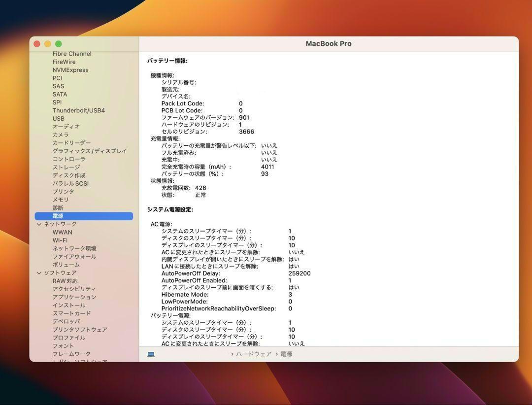The image size is (532, 405).
Task: Select WWAN under ネットワーク
Action: click(63, 232)
